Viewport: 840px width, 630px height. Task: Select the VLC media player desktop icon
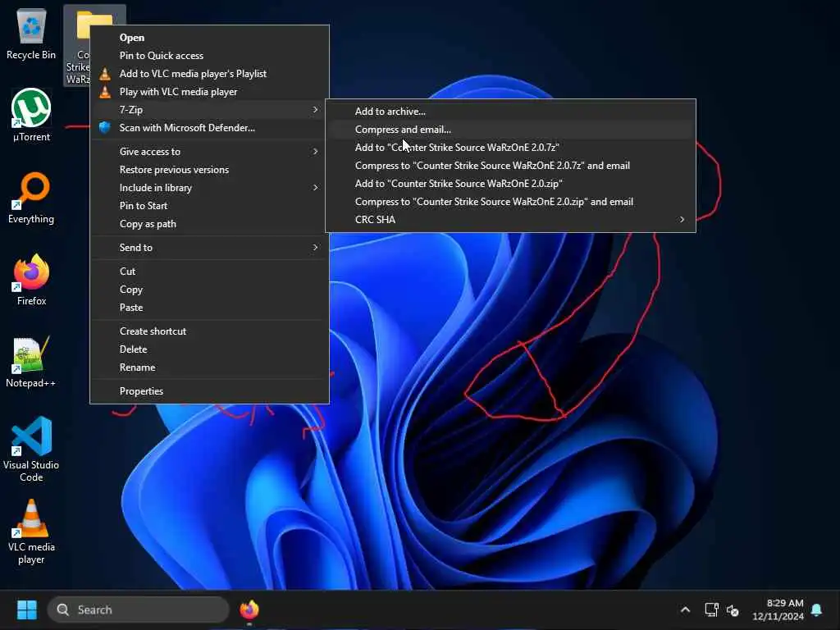pyautogui.click(x=31, y=531)
